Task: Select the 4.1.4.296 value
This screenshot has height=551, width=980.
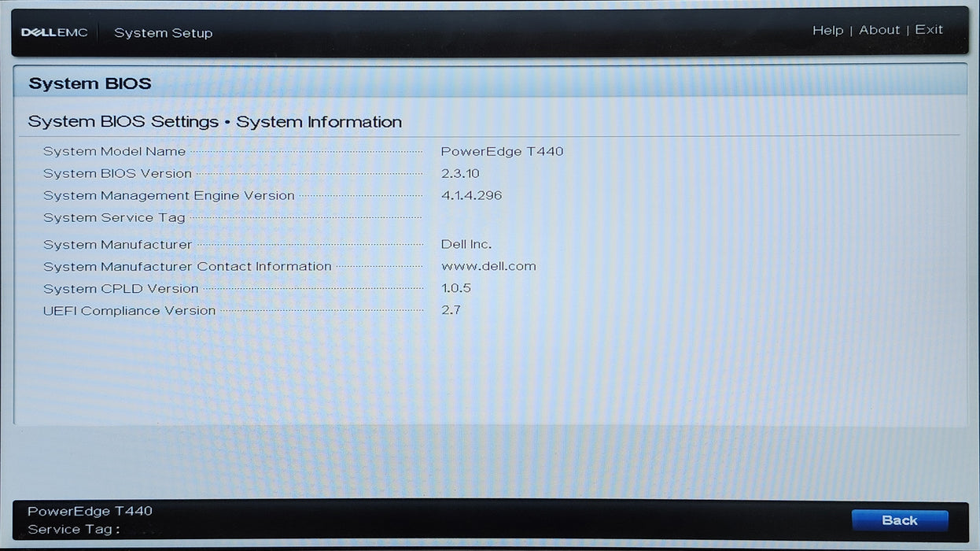Action: [471, 195]
